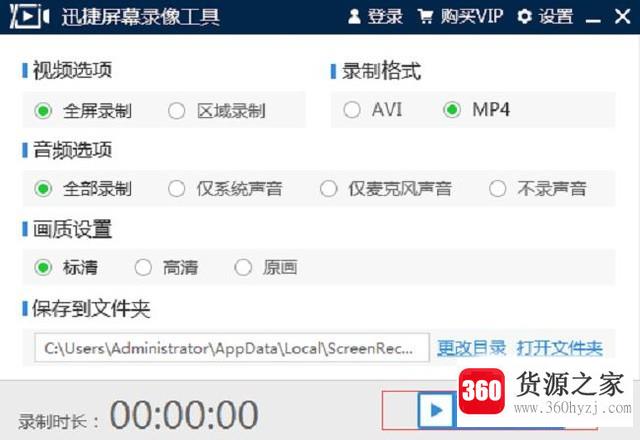Click the 保存到文件夹 section heading
Image resolution: width=640 pixels, height=440 pixels.
(91, 309)
